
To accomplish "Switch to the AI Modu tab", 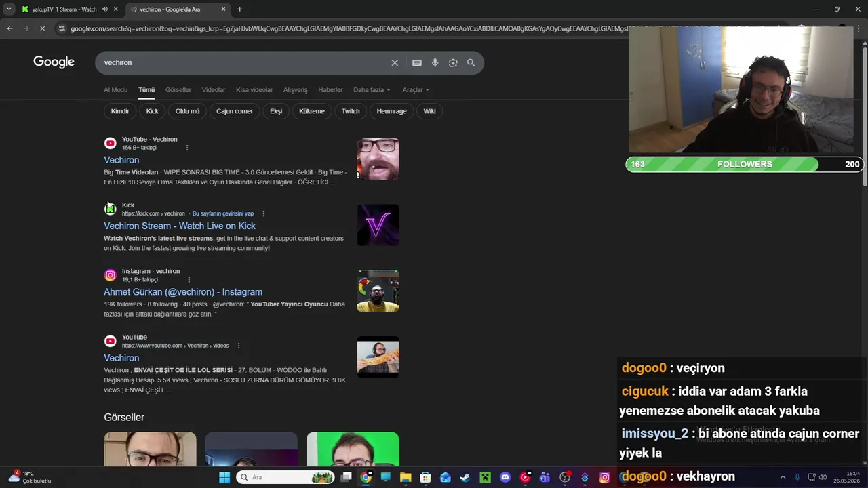I will pyautogui.click(x=115, y=90).
